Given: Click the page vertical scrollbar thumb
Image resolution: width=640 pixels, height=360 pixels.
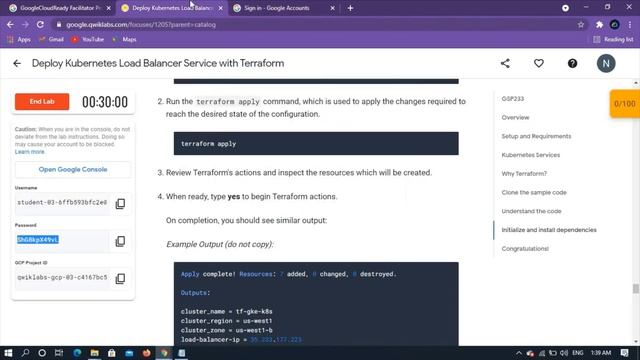Looking at the screenshot, I should pyautogui.click(x=636, y=288).
